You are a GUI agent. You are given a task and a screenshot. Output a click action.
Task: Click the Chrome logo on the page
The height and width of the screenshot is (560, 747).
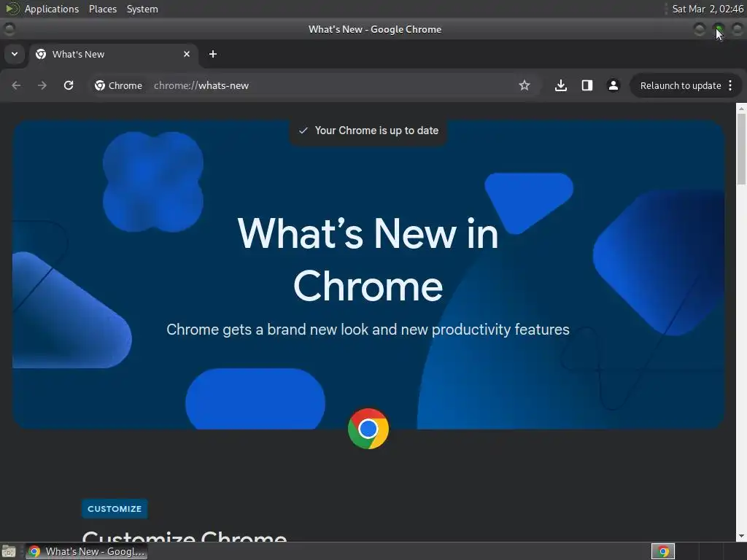(x=368, y=429)
